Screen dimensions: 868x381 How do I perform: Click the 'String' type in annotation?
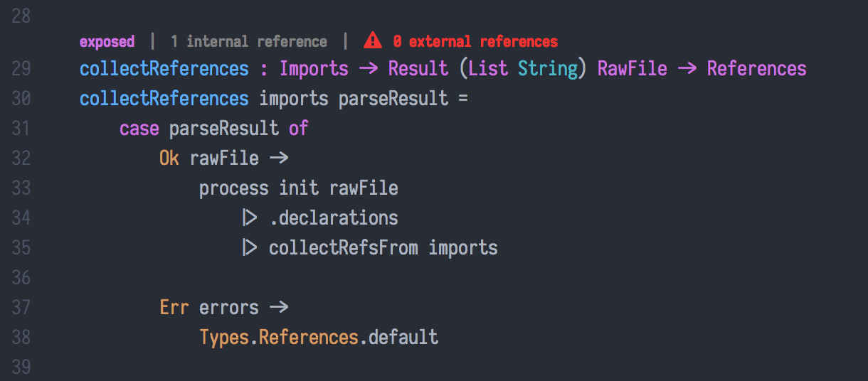pyautogui.click(x=548, y=69)
